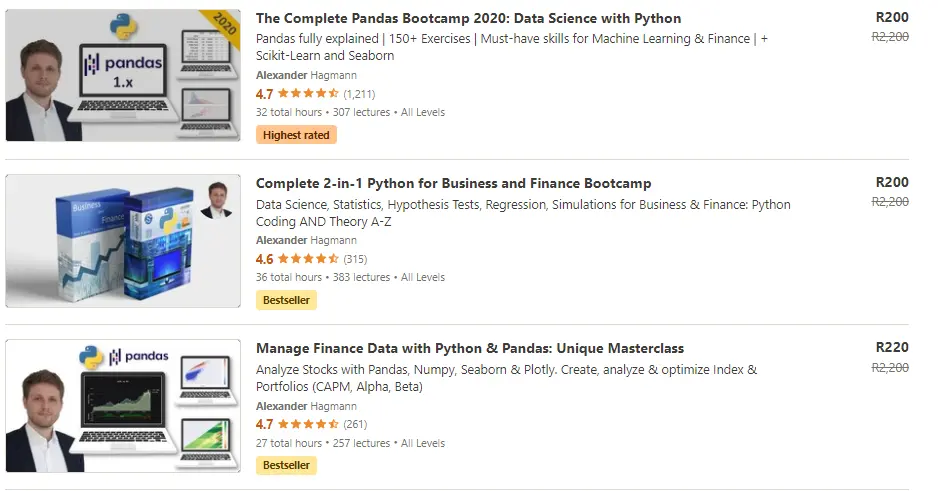
Task: Click the Manage Finance Data masterclass thumbnail
Action: (123, 406)
